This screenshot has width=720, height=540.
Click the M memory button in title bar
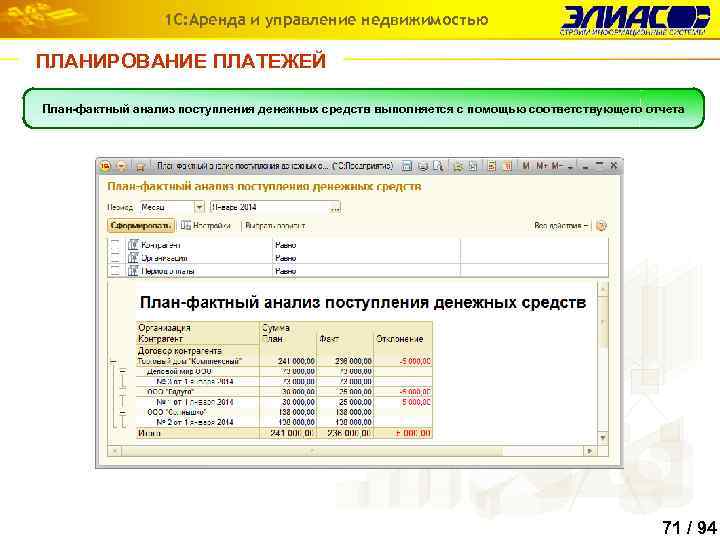526,166
